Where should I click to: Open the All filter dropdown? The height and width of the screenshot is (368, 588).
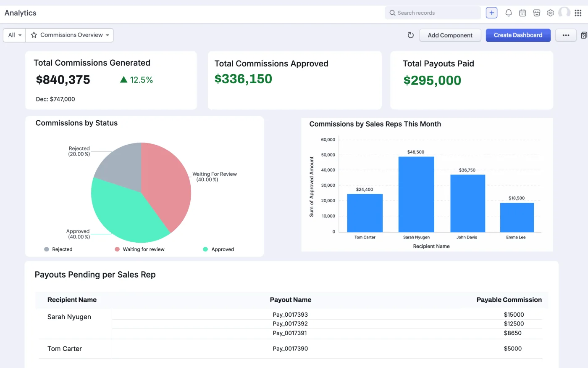15,35
